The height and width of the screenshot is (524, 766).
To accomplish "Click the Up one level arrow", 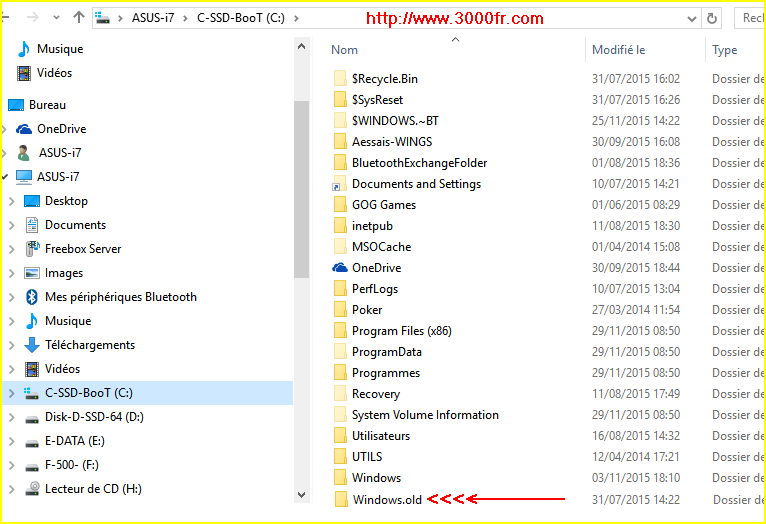I will coord(79,18).
